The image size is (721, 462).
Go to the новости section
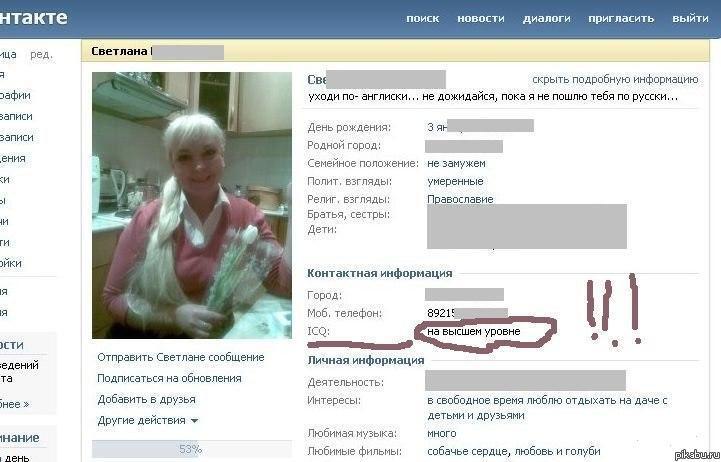click(x=480, y=19)
